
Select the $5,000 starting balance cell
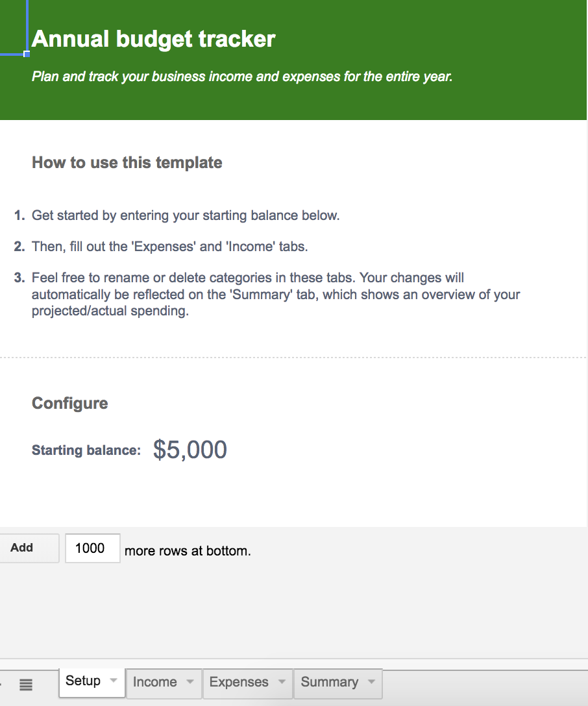click(190, 450)
